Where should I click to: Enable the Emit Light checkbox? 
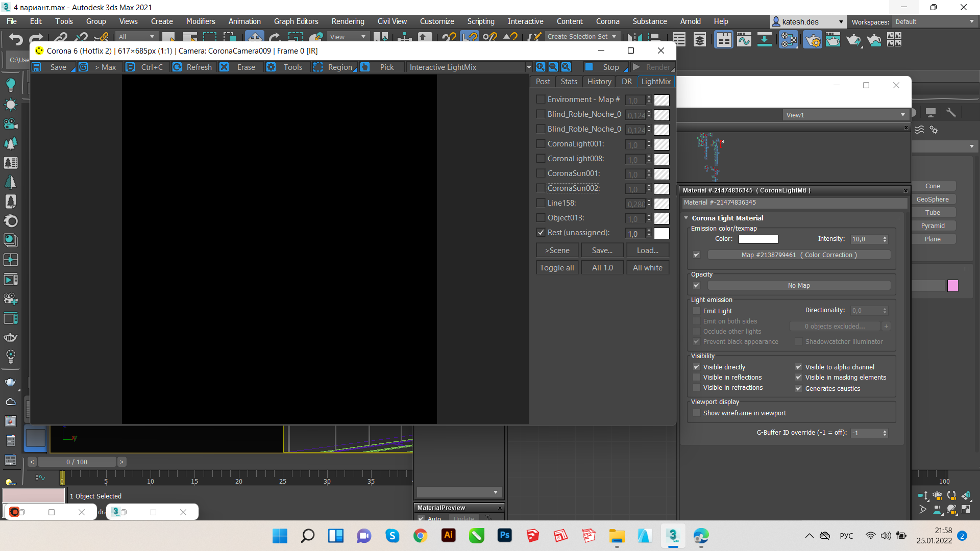click(697, 311)
